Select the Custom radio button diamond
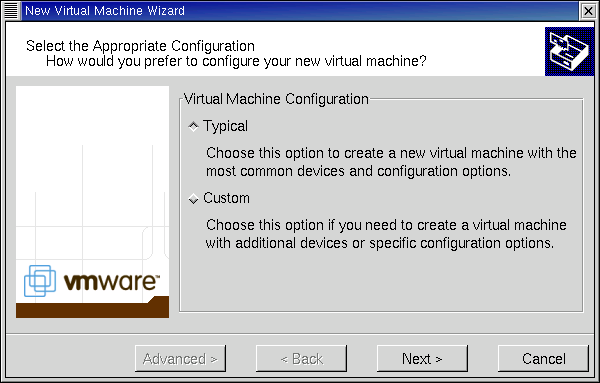The height and width of the screenshot is (383, 600). pos(194,199)
